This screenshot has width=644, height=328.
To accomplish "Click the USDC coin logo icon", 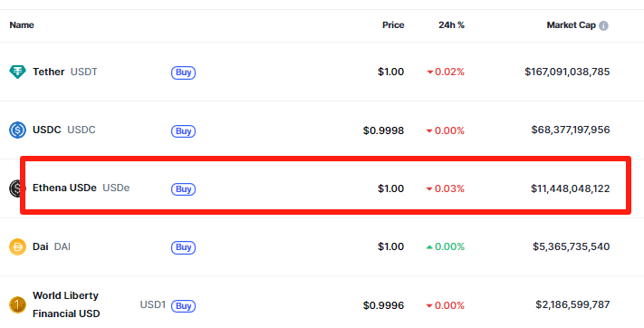I will (17, 130).
